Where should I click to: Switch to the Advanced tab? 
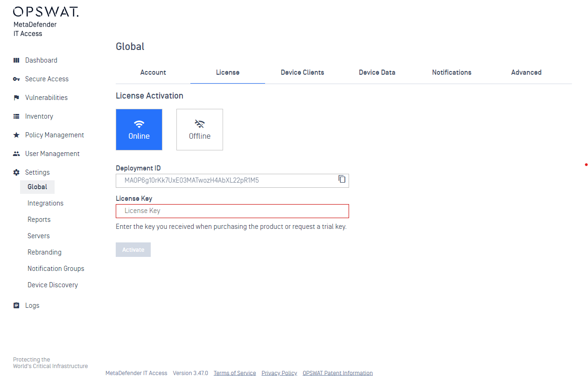point(526,72)
